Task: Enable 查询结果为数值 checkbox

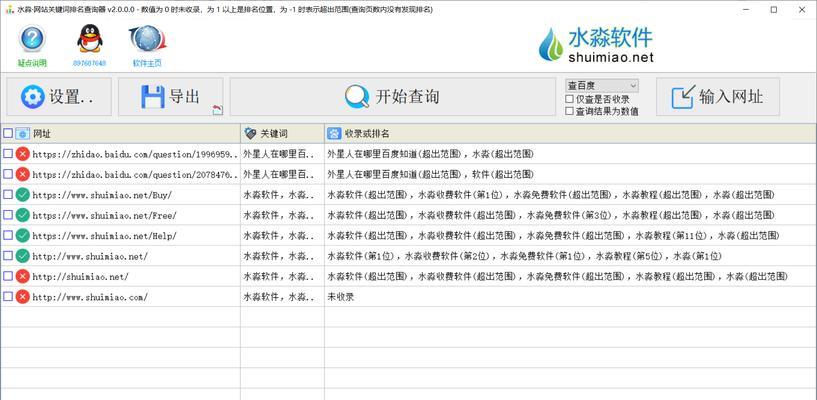Action: 569,111
